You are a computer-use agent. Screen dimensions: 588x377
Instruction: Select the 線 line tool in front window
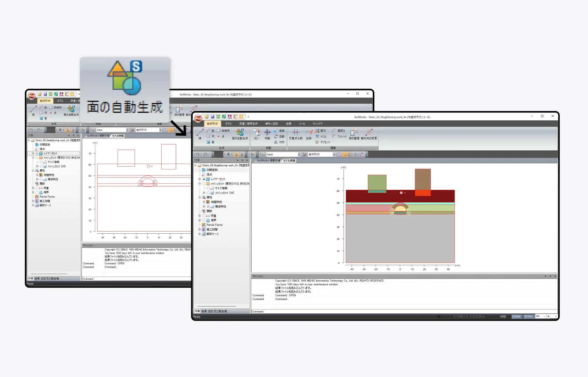(x=200, y=134)
